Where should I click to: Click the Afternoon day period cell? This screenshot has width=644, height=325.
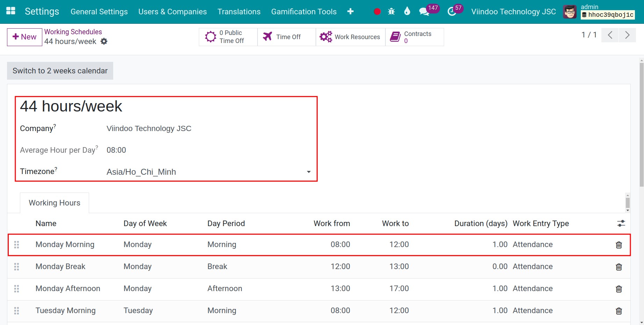(225, 289)
